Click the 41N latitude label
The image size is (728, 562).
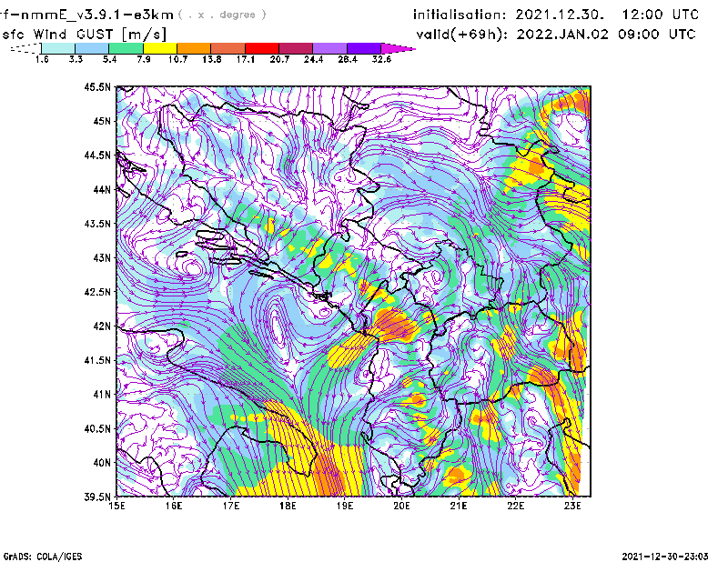click(102, 395)
